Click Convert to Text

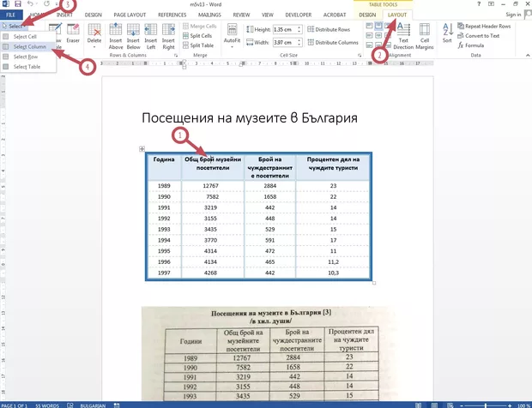click(479, 36)
